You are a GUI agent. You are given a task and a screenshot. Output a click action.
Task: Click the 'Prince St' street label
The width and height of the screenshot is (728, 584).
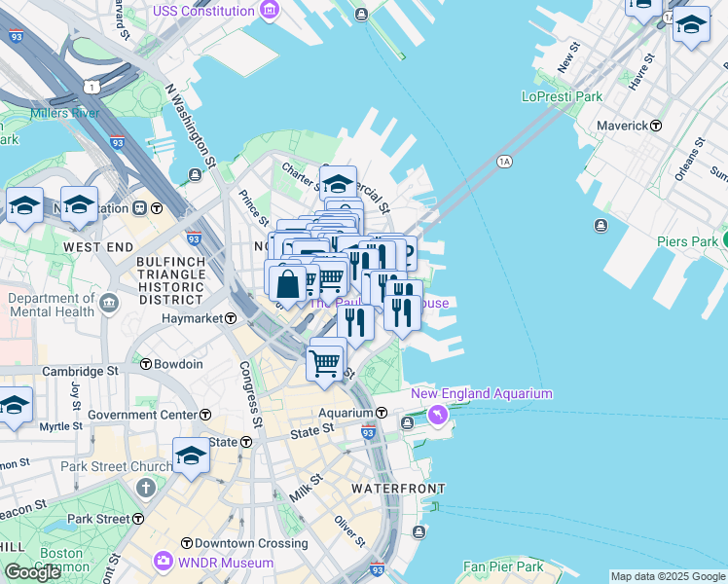point(253,208)
